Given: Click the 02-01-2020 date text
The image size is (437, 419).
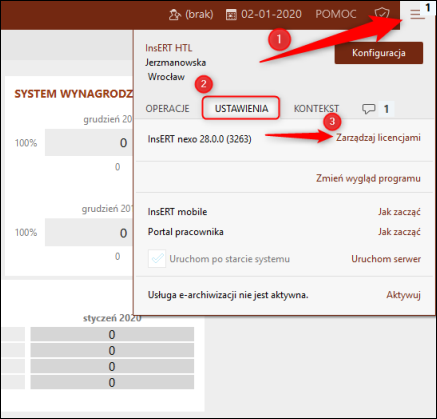Looking at the screenshot, I should [271, 14].
